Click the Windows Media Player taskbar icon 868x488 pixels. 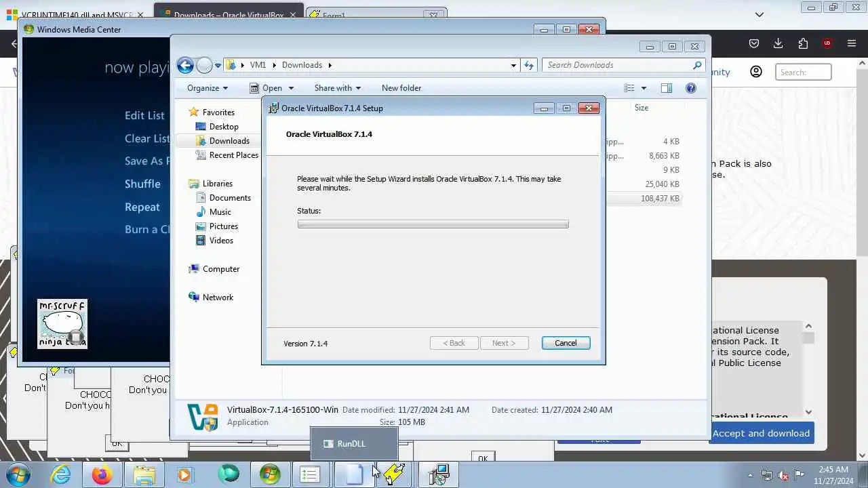(184, 474)
